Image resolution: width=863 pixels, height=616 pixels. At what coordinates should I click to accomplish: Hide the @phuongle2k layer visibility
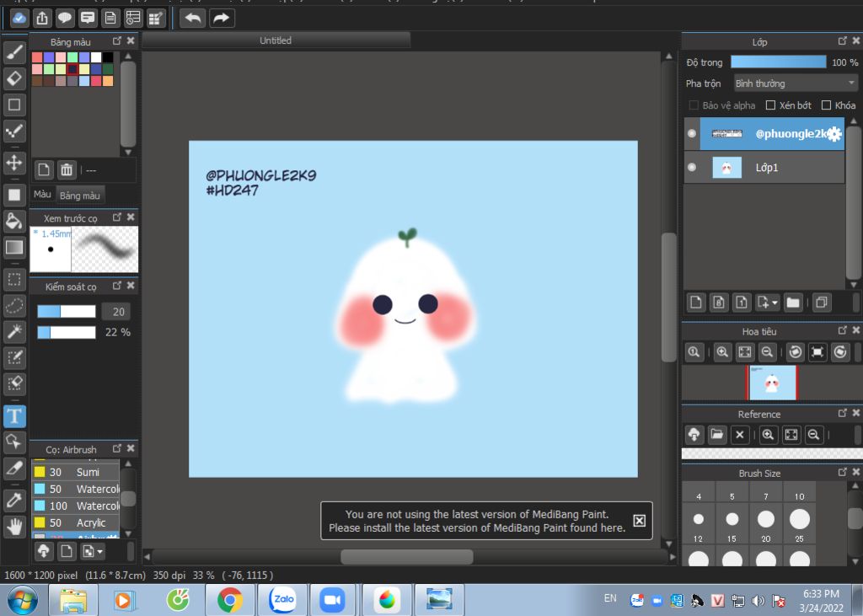(692, 133)
